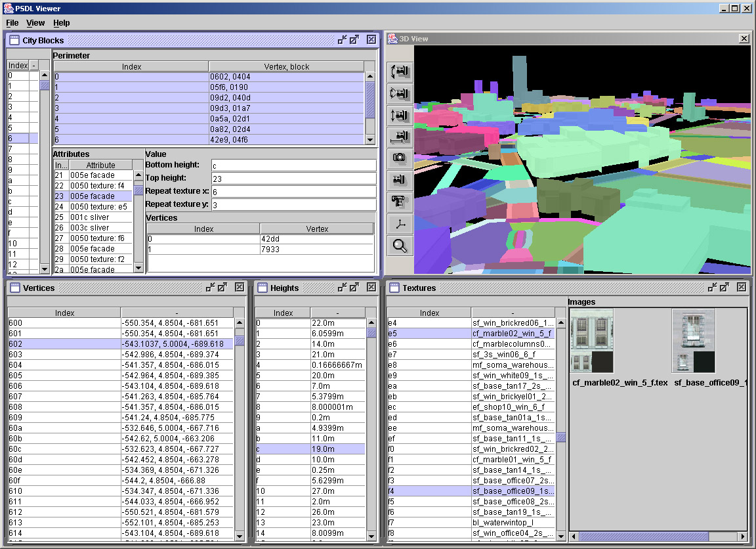Maximize the City Blocks panel

click(x=354, y=40)
